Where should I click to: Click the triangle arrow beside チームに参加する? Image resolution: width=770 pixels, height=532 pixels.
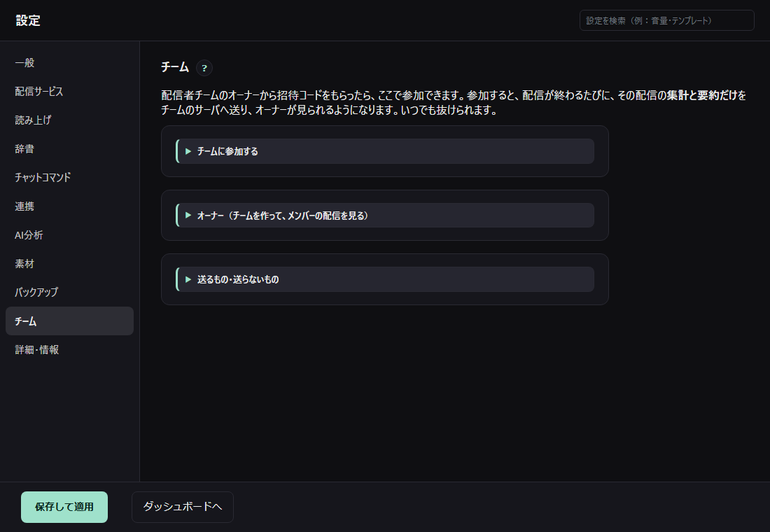pyautogui.click(x=188, y=151)
